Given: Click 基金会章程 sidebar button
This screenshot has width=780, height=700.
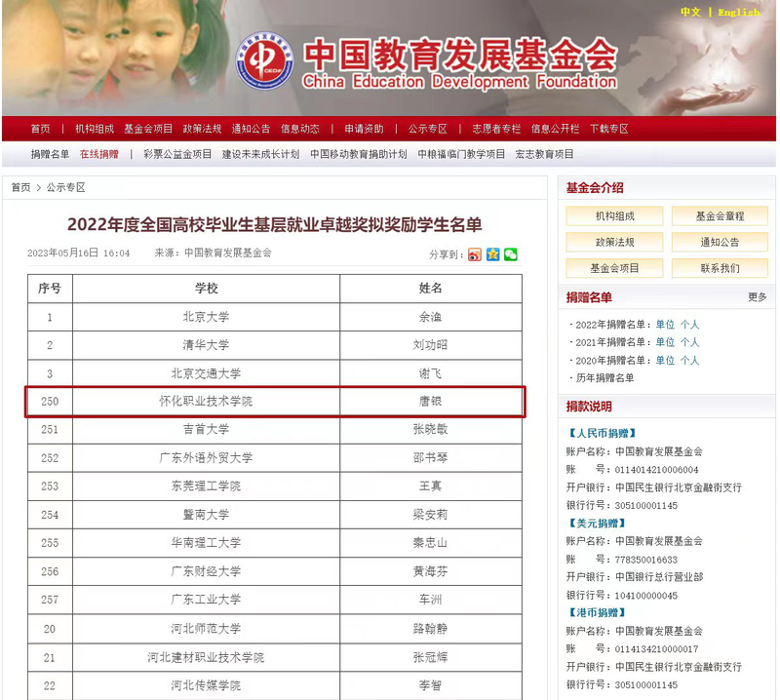Looking at the screenshot, I should click(x=720, y=216).
